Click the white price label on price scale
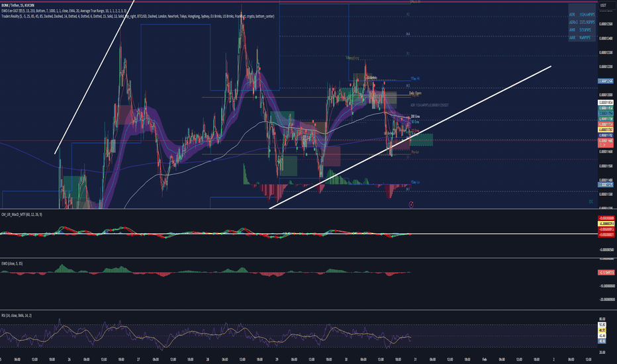 pos(606,103)
